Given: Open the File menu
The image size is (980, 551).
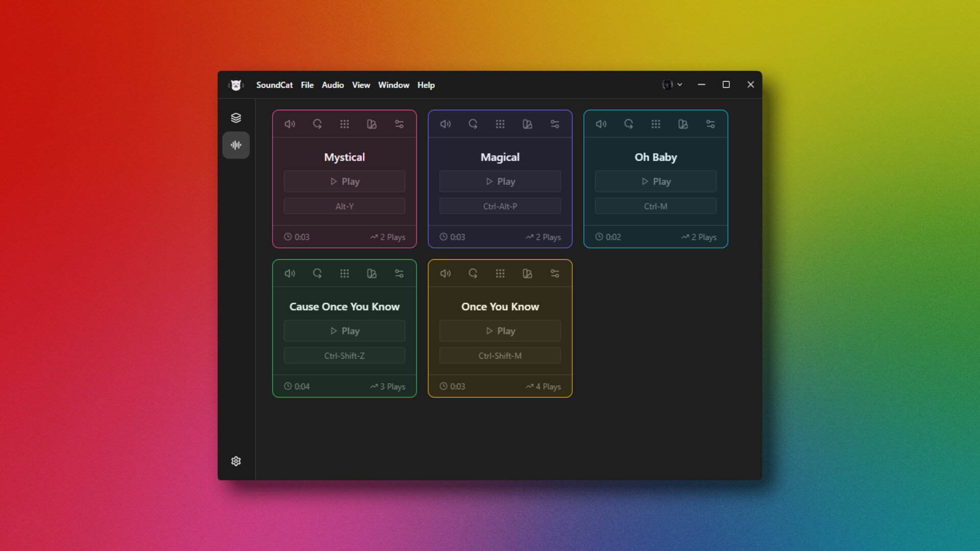Looking at the screenshot, I should pyautogui.click(x=307, y=85).
